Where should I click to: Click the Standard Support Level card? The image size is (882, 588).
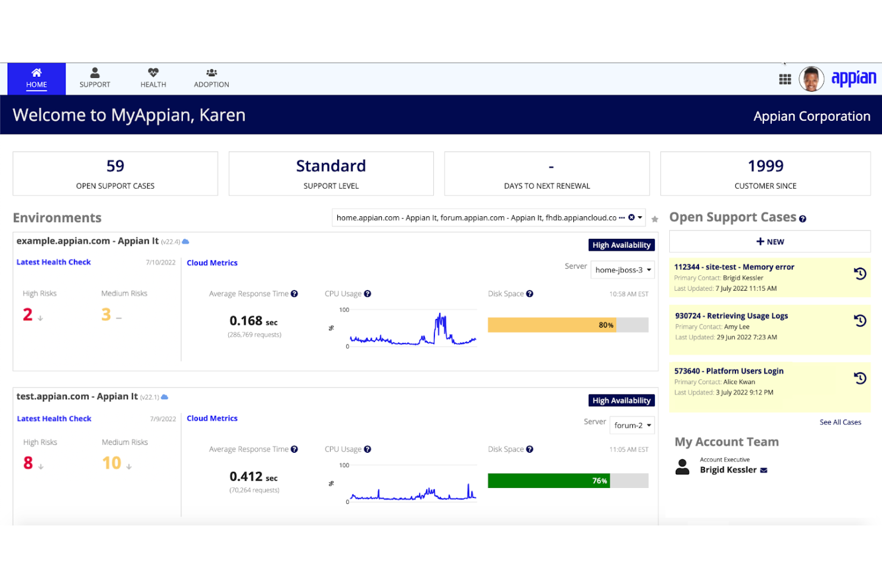331,173
